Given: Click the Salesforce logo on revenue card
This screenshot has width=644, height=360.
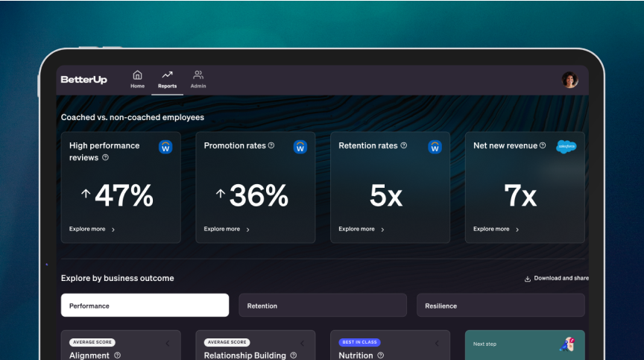Looking at the screenshot, I should [x=566, y=146].
